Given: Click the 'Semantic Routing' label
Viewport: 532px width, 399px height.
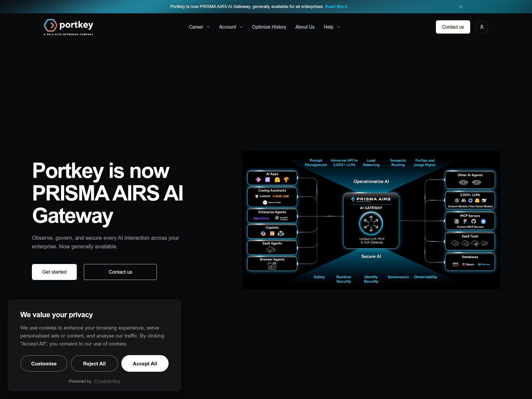Looking at the screenshot, I should point(398,163).
